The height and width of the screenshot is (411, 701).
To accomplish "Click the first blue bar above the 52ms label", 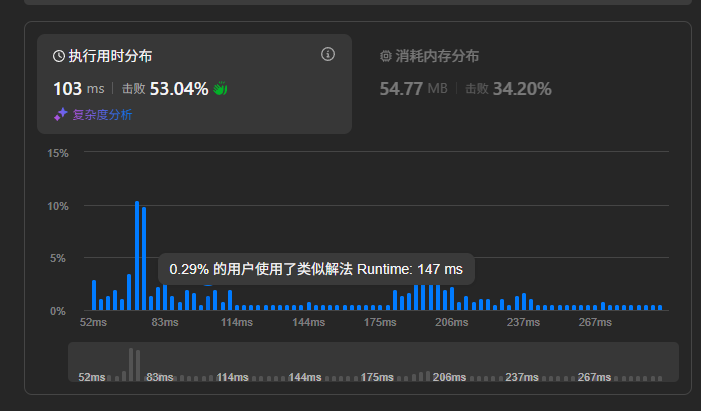I will 94,295.
